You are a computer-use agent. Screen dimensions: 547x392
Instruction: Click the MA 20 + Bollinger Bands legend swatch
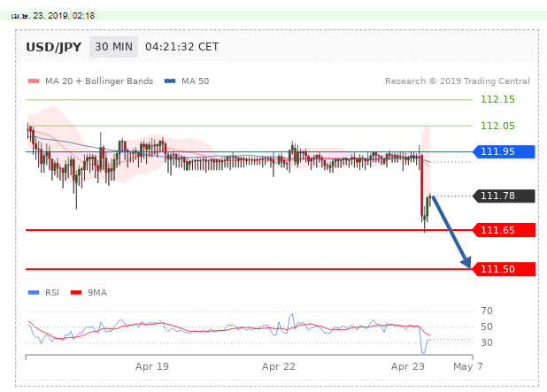coord(34,81)
